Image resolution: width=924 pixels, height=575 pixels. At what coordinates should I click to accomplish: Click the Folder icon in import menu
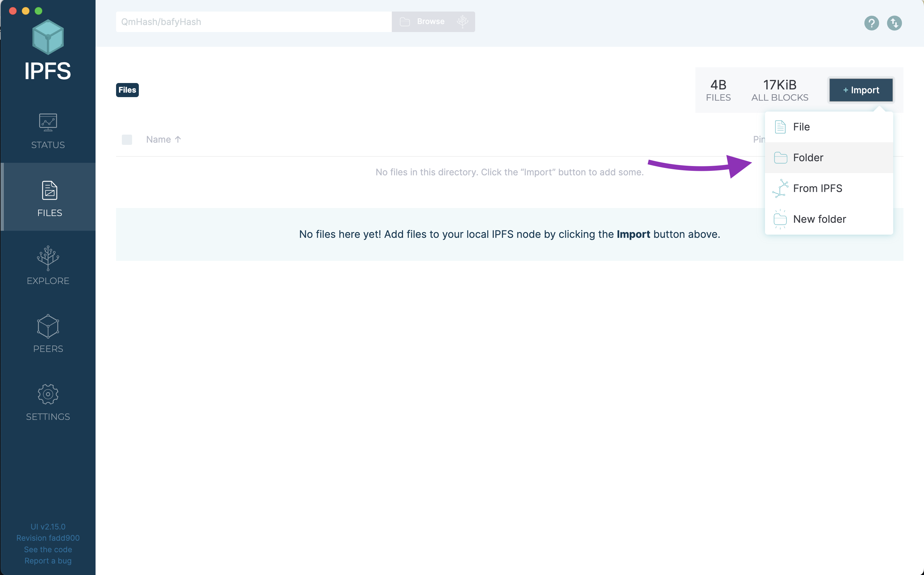781,157
